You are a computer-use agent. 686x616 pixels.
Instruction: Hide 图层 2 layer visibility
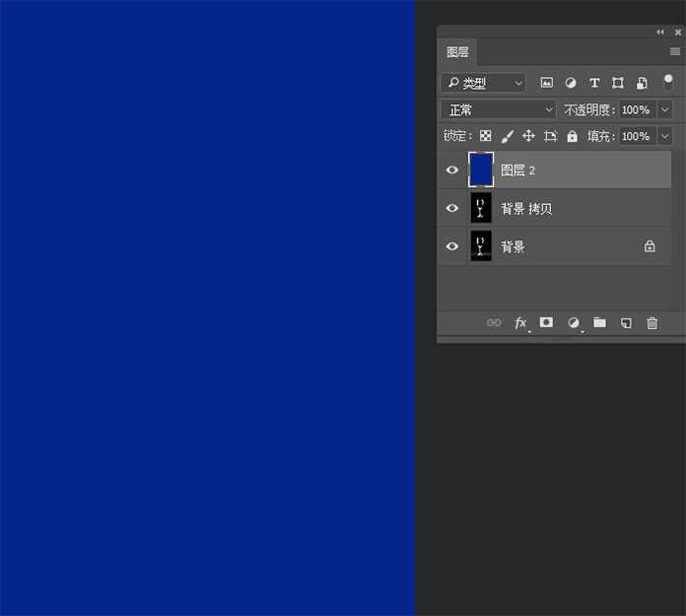tap(452, 171)
